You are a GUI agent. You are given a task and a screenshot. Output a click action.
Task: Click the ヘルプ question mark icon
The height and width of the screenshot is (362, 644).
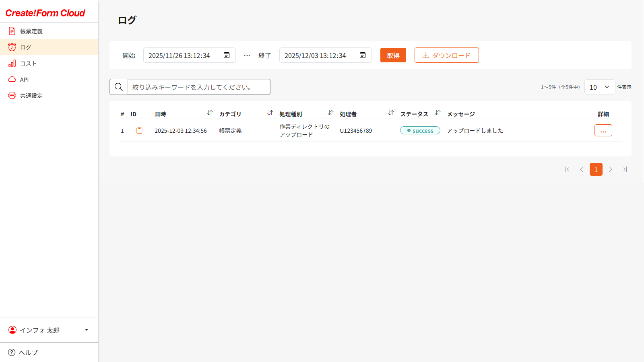click(12, 352)
